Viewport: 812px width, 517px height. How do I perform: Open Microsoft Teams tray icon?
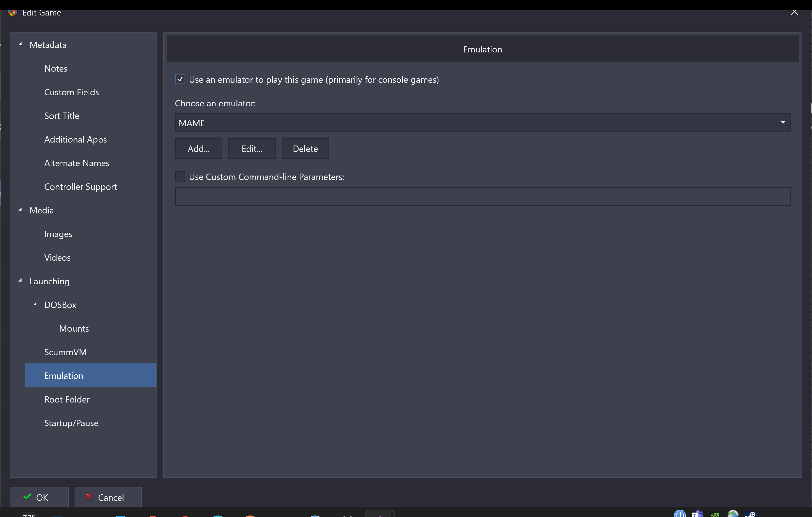697,514
